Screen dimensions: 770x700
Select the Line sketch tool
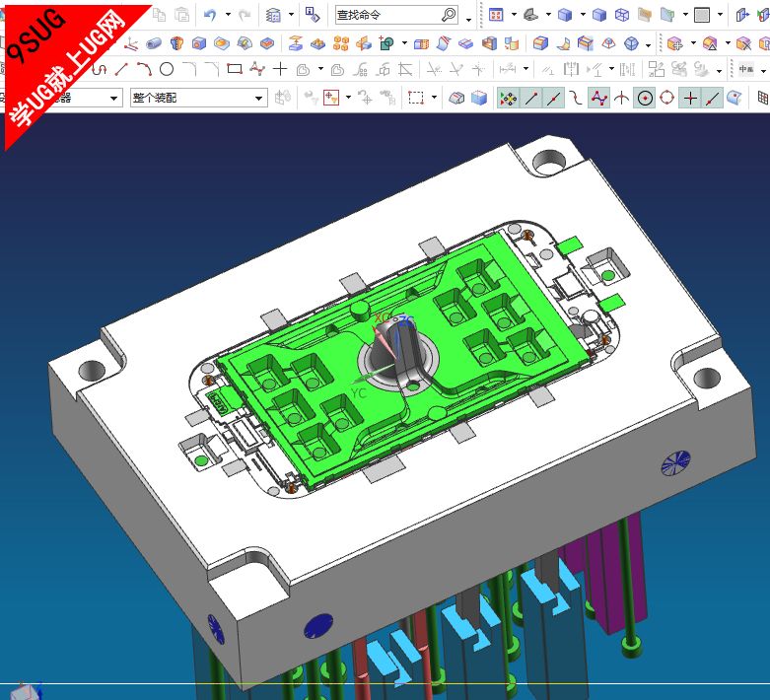coord(121,69)
